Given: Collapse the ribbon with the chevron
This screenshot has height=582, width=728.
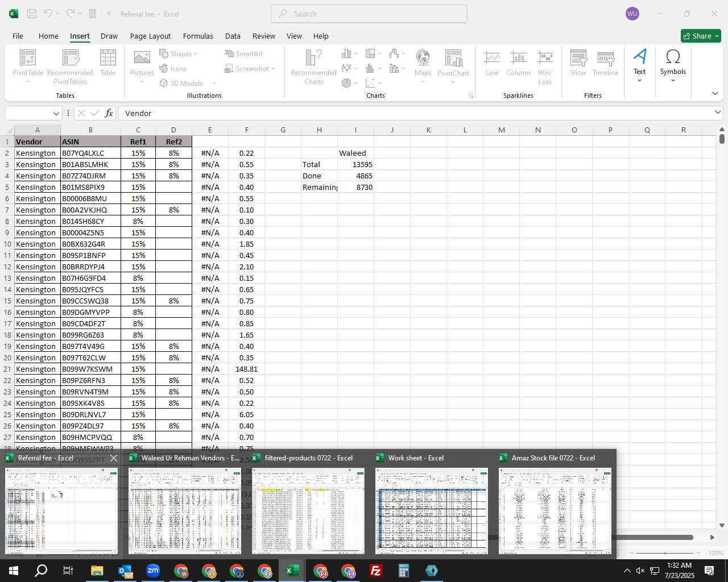Looking at the screenshot, I should coord(715,93).
